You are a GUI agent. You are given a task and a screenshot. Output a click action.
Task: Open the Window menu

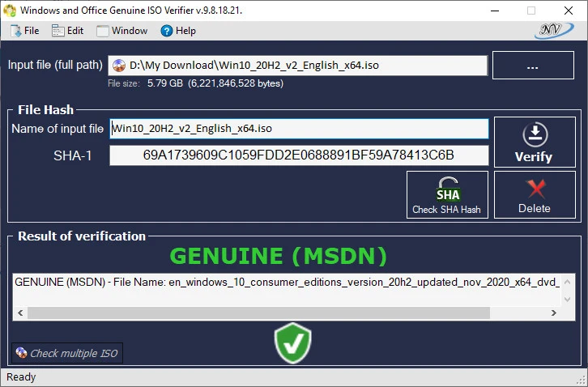[121, 31]
